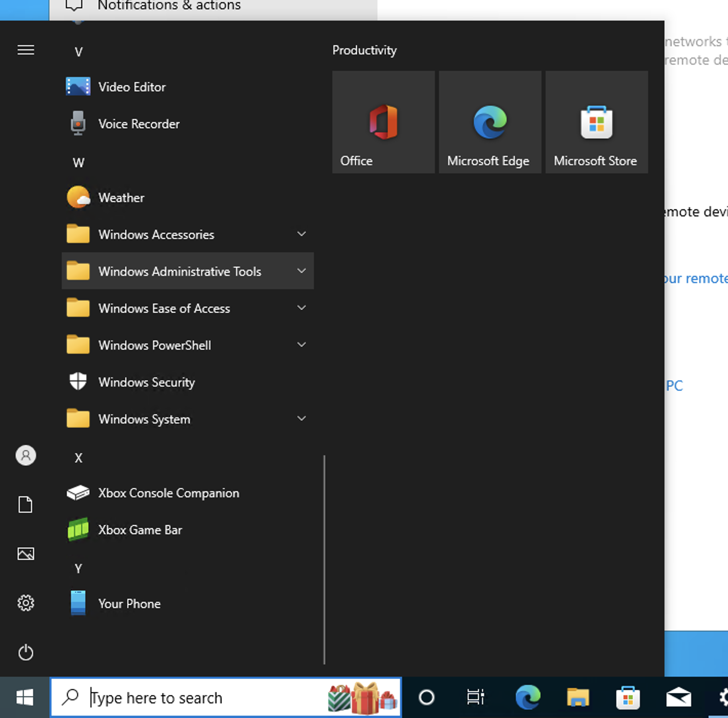
Task: Open the Microsoft Edge tile
Action: 490,122
